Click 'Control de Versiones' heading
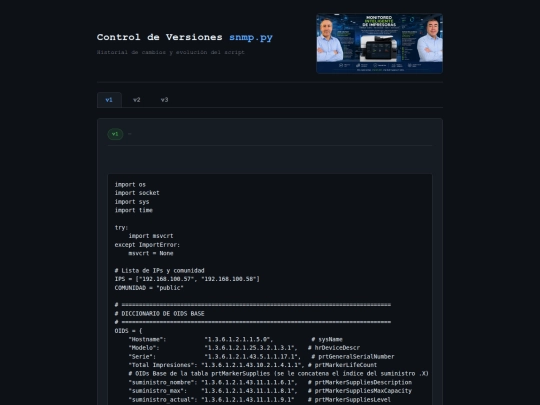The width and height of the screenshot is (540, 405). coord(159,37)
